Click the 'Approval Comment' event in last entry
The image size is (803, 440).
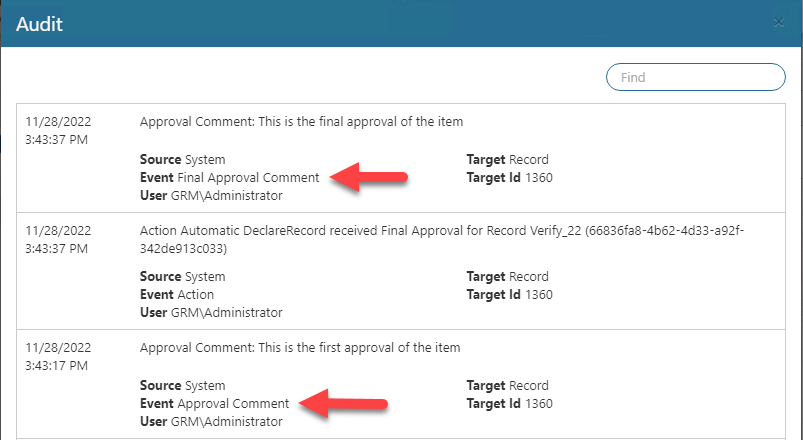click(233, 404)
